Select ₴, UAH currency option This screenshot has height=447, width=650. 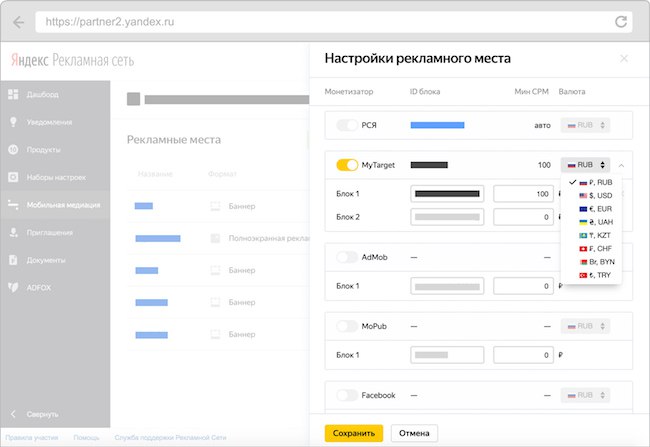[591, 222]
